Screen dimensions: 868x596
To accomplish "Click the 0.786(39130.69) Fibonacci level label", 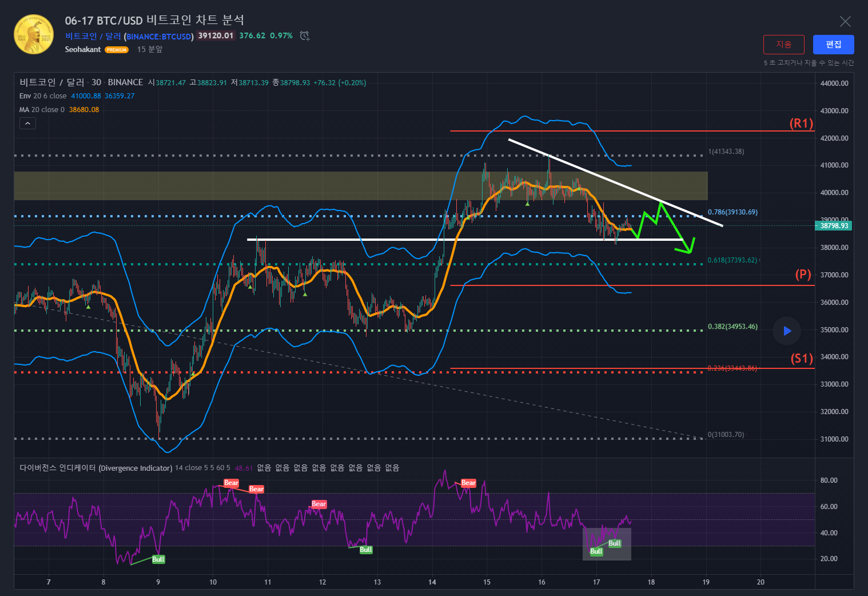I will pyautogui.click(x=732, y=212).
